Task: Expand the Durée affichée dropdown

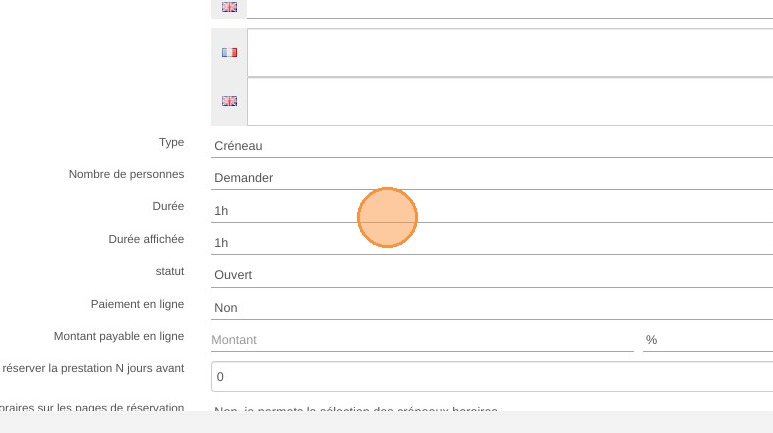Action: coord(492,243)
